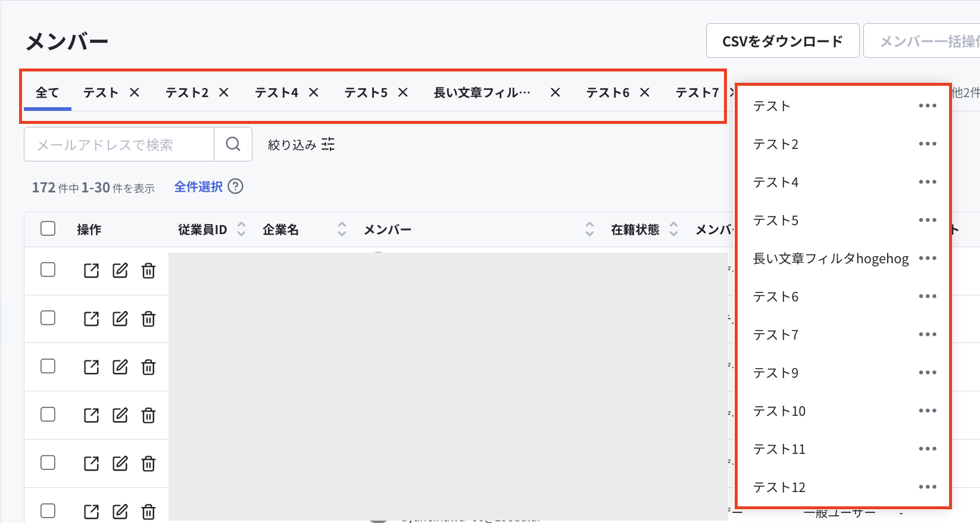Open more options for テスト9
This screenshot has width=980, height=523.
pos(928,372)
